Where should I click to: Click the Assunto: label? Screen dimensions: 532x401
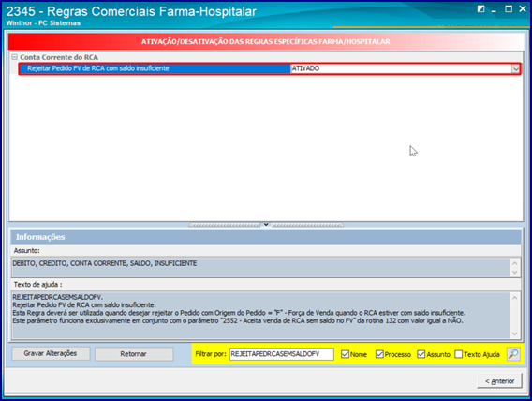(27, 251)
